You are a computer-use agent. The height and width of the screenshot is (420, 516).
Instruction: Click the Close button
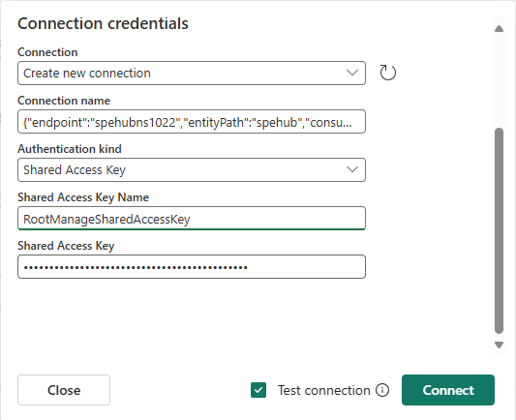click(x=64, y=390)
